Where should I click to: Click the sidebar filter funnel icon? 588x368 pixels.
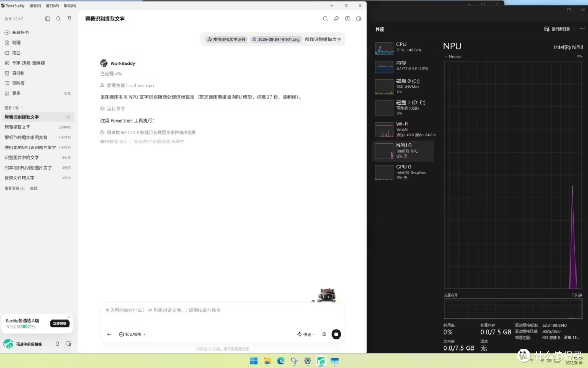tap(69, 19)
